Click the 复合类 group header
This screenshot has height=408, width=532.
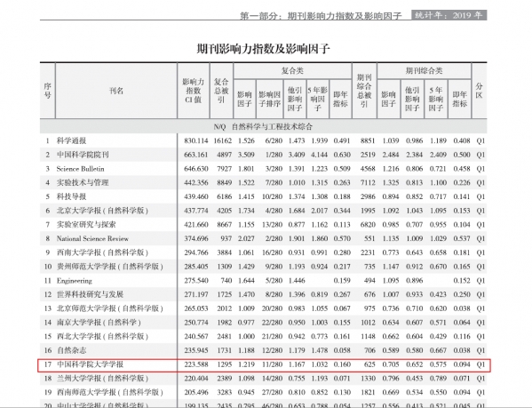292,70
